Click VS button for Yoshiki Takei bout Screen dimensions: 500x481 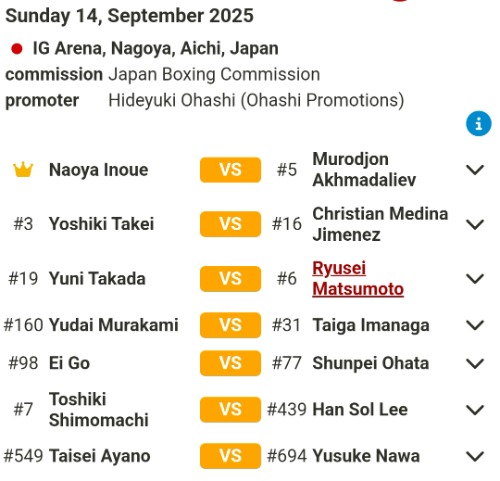[230, 224]
